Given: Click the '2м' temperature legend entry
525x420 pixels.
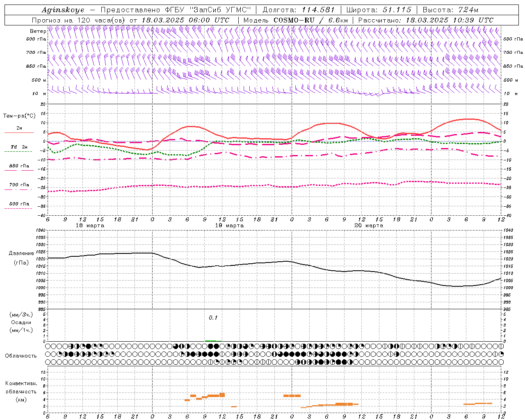Looking at the screenshot, I should pyautogui.click(x=19, y=128).
